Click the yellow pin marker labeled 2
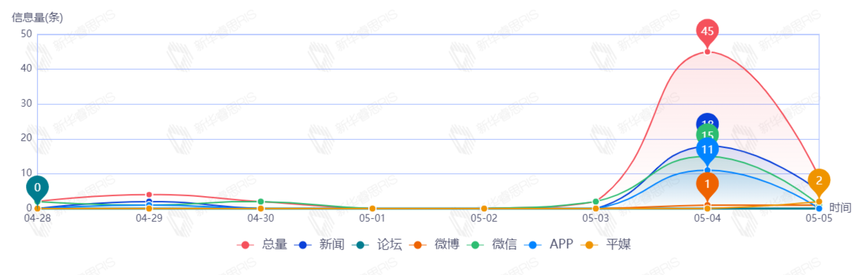The width and height of the screenshot is (868, 275). 819,181
